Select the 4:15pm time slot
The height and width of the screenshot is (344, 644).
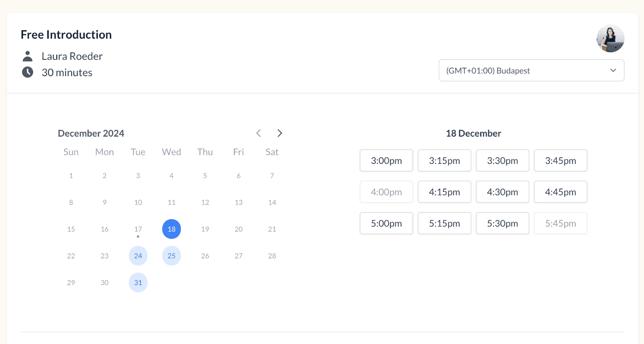(x=444, y=192)
